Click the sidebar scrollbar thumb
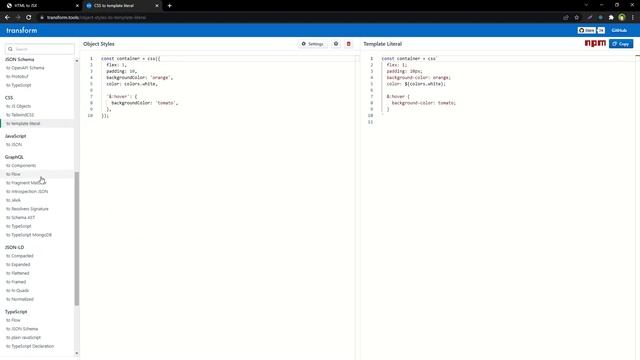This screenshot has height=360, width=640. (x=77, y=239)
